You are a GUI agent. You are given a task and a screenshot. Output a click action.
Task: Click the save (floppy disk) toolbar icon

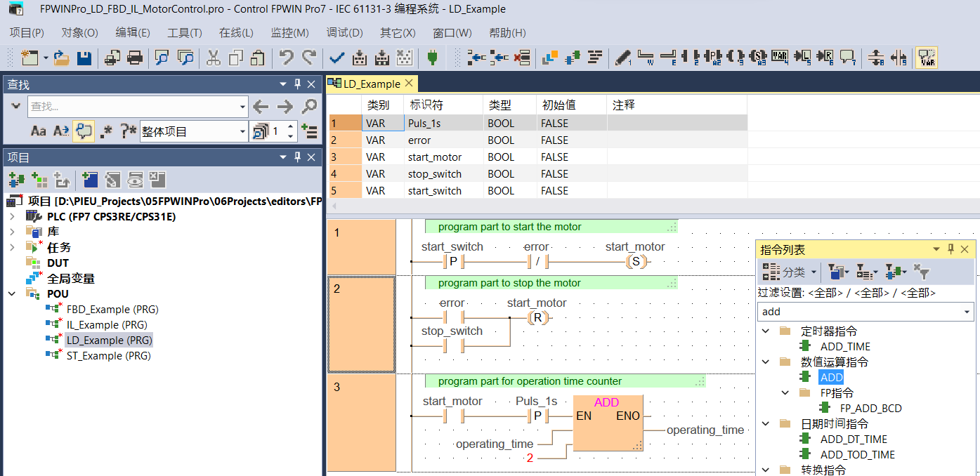coord(84,58)
